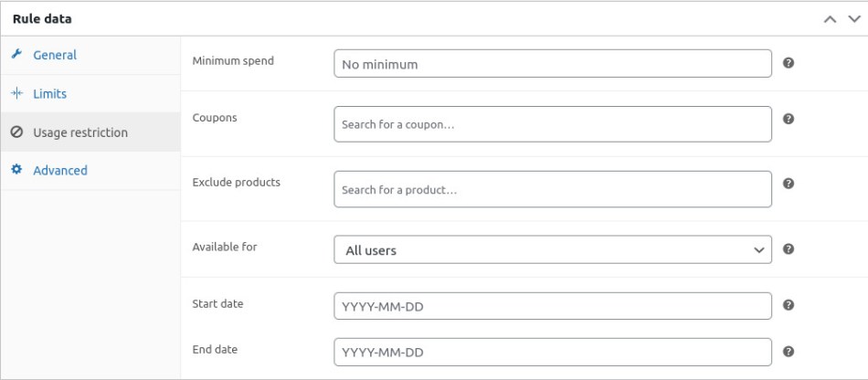This screenshot has width=868, height=380.
Task: Click the End date field
Action: [552, 352]
